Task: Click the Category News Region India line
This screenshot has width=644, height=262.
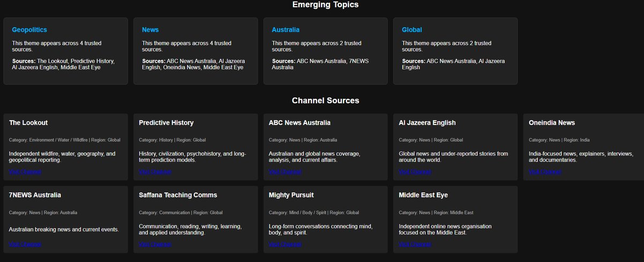Action: [559, 140]
